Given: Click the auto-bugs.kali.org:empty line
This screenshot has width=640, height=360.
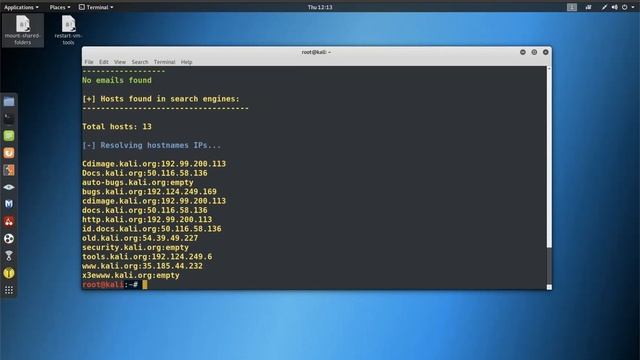Looking at the screenshot, I should [x=138, y=182].
